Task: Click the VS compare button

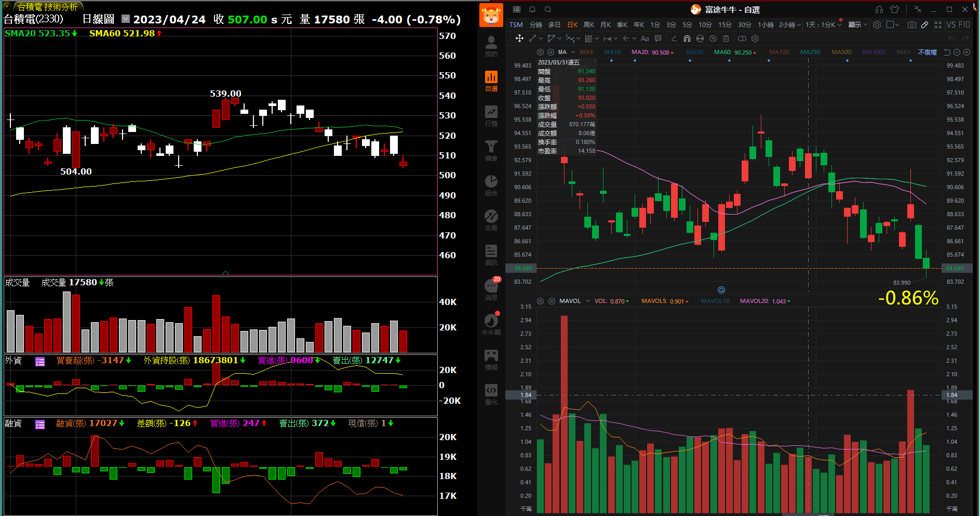Action: coord(950,24)
